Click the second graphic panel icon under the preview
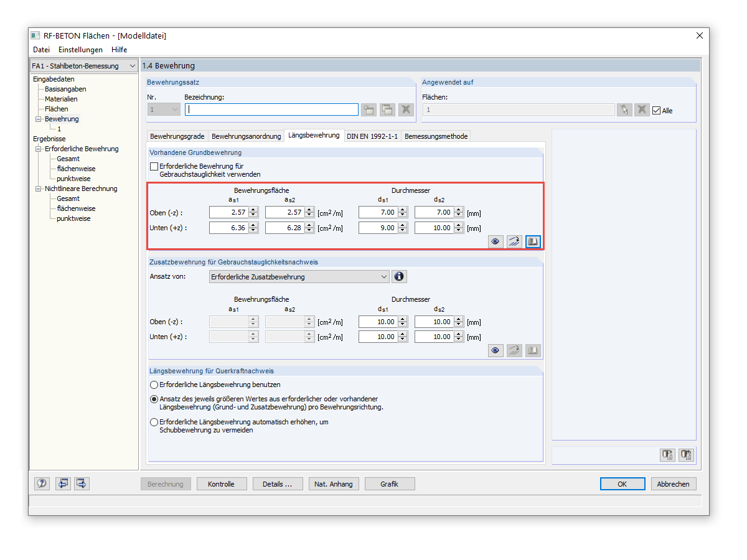747x560 pixels. [x=686, y=455]
